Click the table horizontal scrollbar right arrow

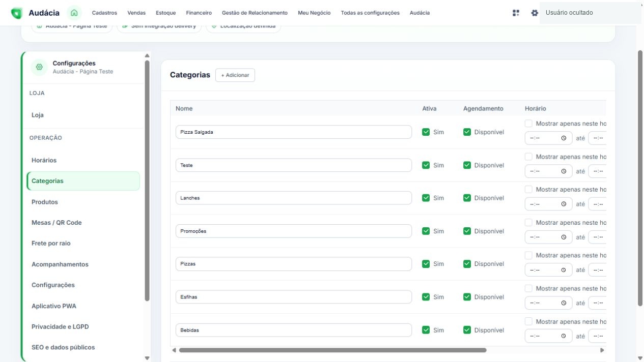click(x=602, y=350)
